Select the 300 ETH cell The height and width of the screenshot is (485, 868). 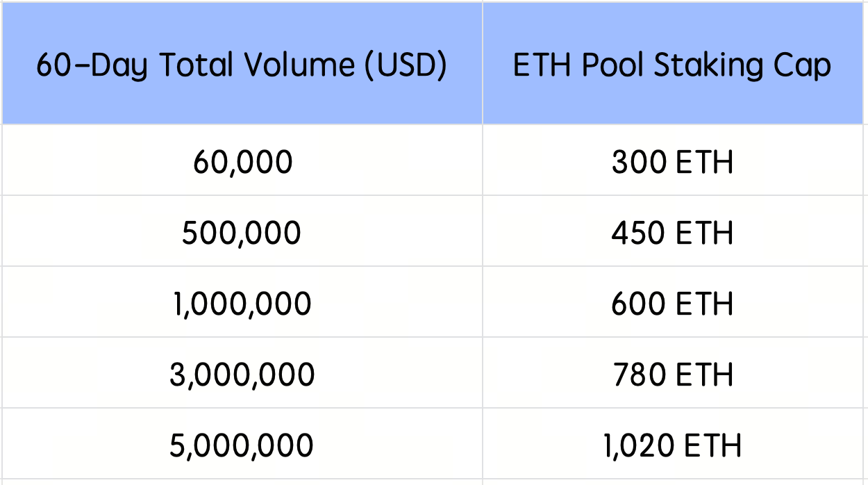click(672, 163)
